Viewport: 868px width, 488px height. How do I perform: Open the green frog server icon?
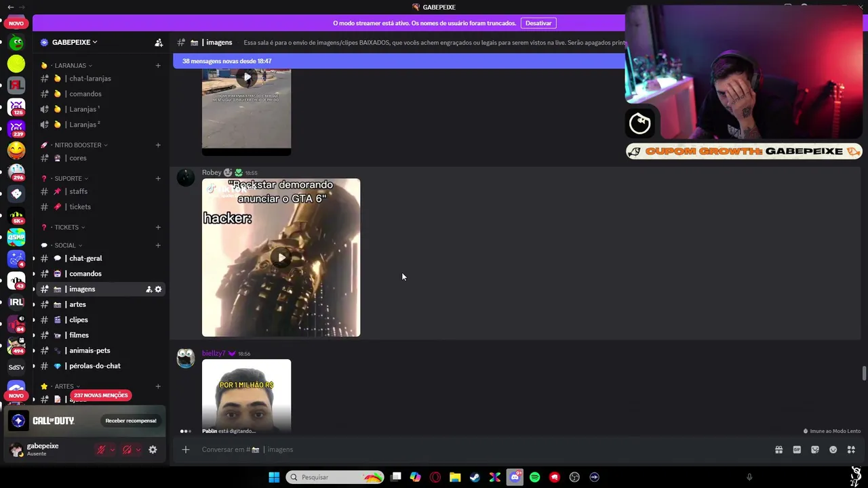(16, 43)
